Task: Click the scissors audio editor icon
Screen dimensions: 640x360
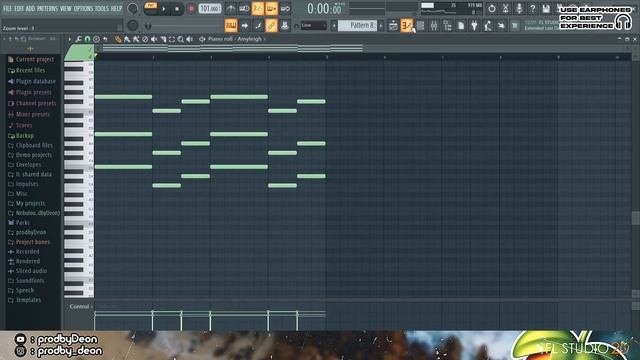Action: [x=505, y=8]
